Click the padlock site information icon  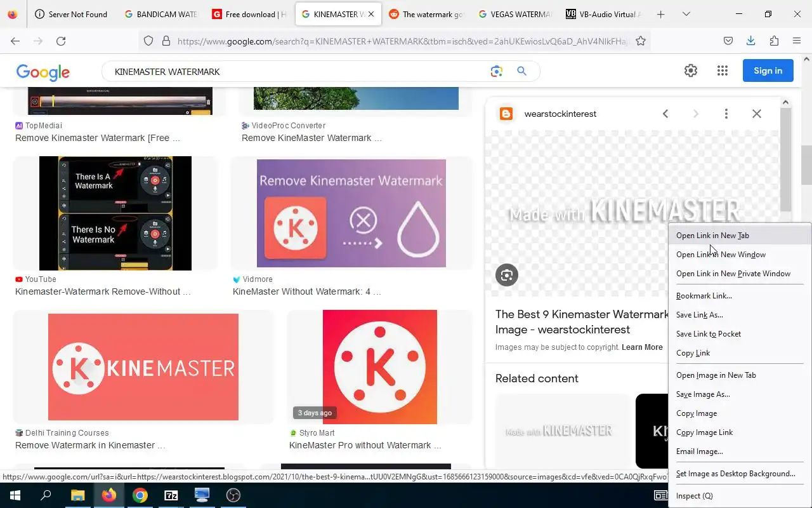tap(166, 41)
